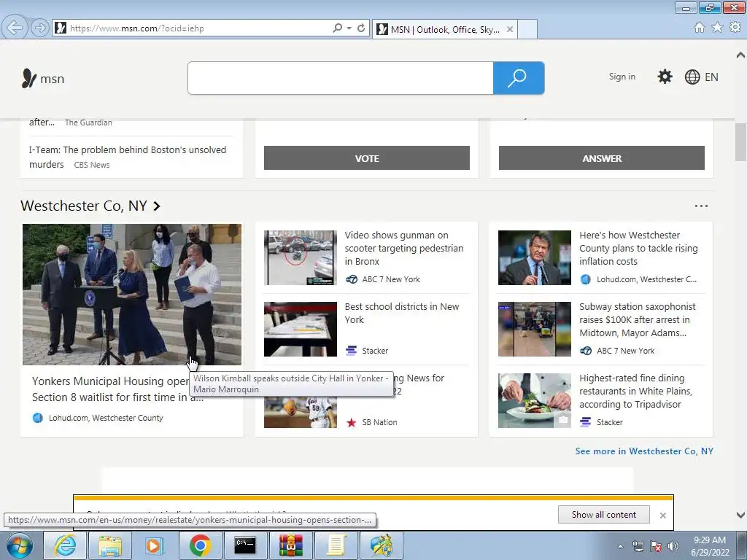The image size is (747, 560).
Task: Focus the MSN search box
Action: point(340,78)
